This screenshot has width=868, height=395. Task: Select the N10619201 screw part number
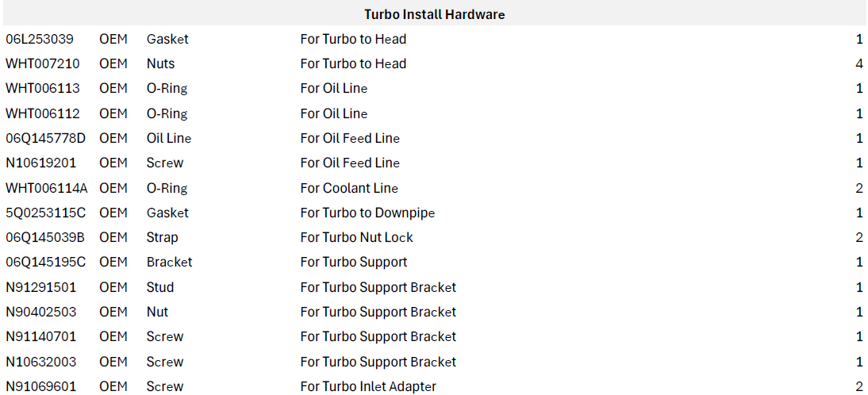click(41, 163)
